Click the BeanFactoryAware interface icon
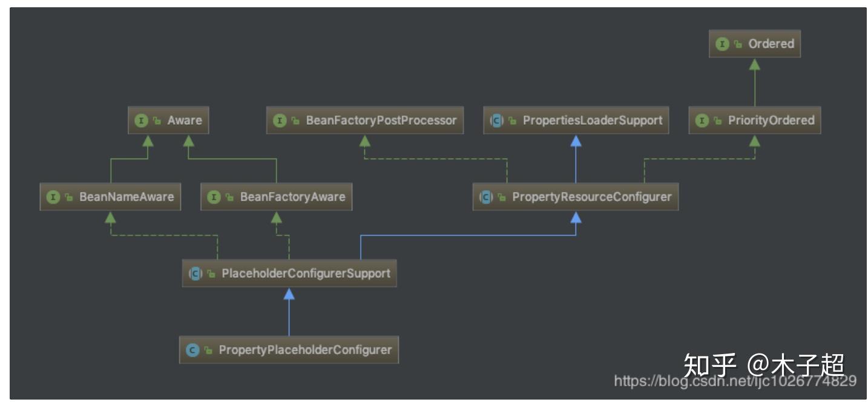 pos(213,197)
